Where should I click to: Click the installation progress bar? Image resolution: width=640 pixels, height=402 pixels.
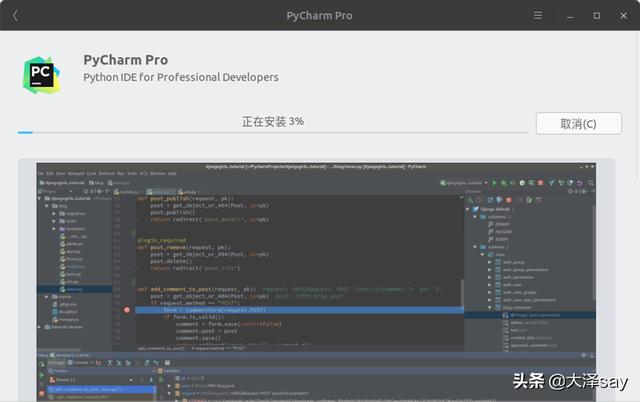click(273, 132)
